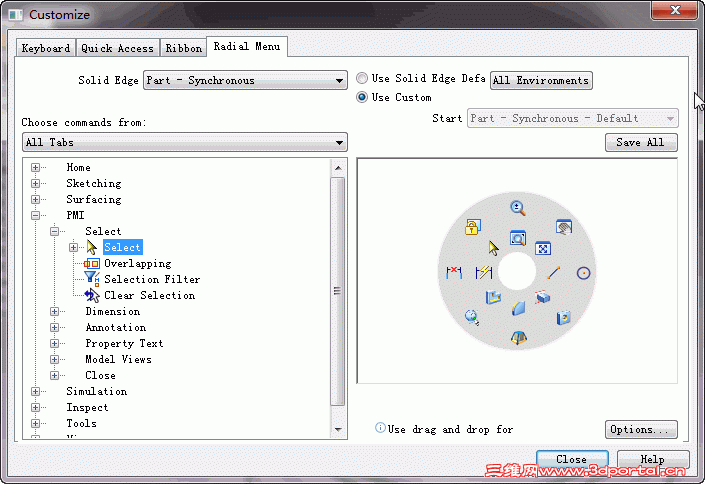Image resolution: width=705 pixels, height=484 pixels.
Task: Click the Clear Selection icon in tree
Action: point(92,296)
